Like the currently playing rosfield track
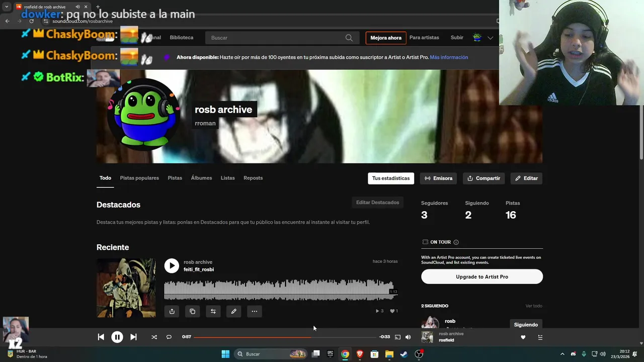This screenshot has width=644, height=362. pyautogui.click(x=523, y=337)
